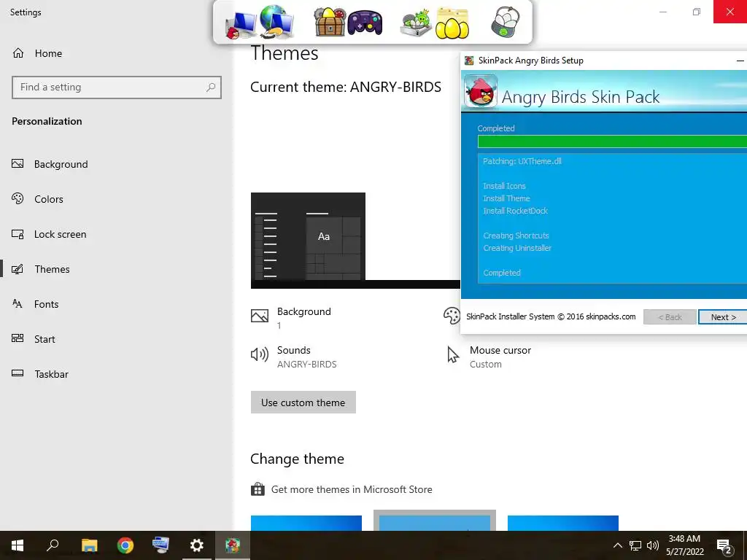Click 'Creating Uninstaller' log line
Viewport: 747px width, 560px height.
coord(517,248)
